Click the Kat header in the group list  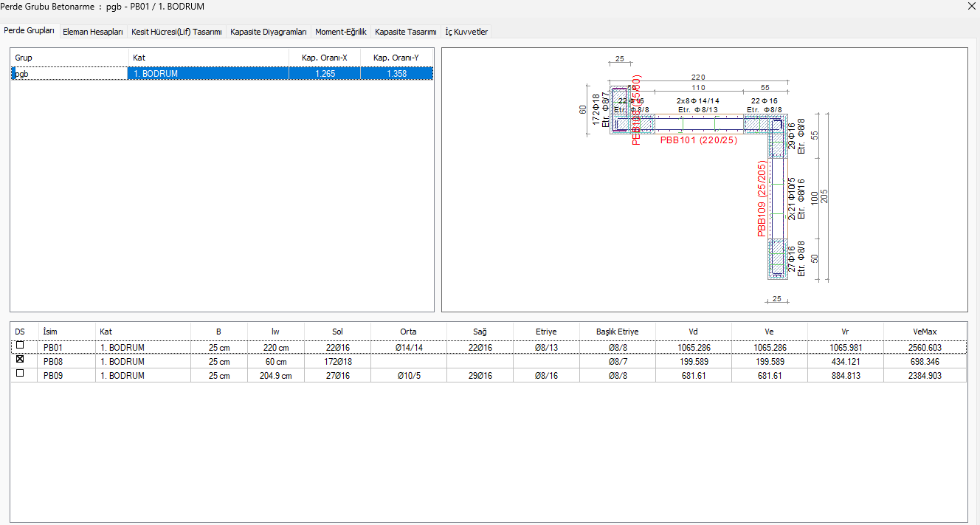click(209, 58)
